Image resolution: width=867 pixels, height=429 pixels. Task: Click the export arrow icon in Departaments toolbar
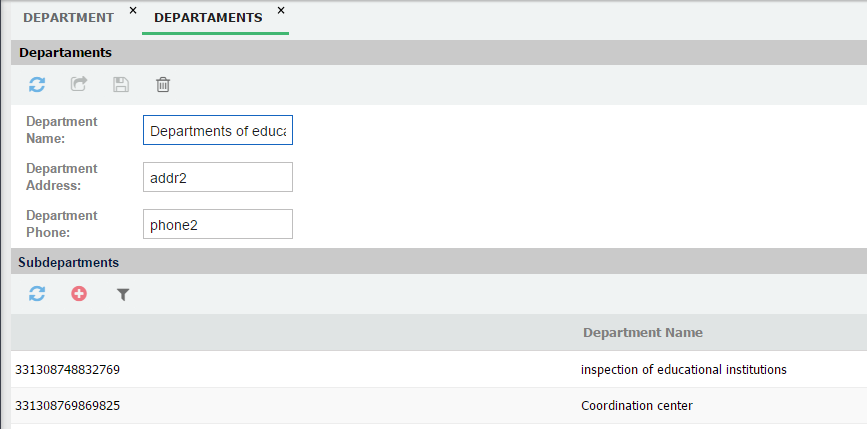pyautogui.click(x=79, y=85)
